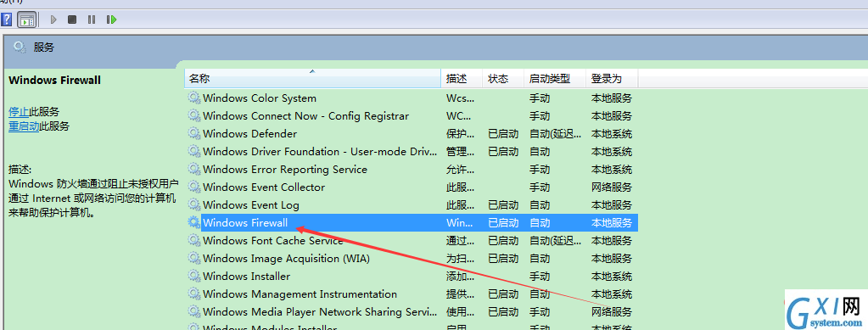Screen dimensions: 868x330
Task: Select the Windows Installer service name
Action: tap(246, 276)
